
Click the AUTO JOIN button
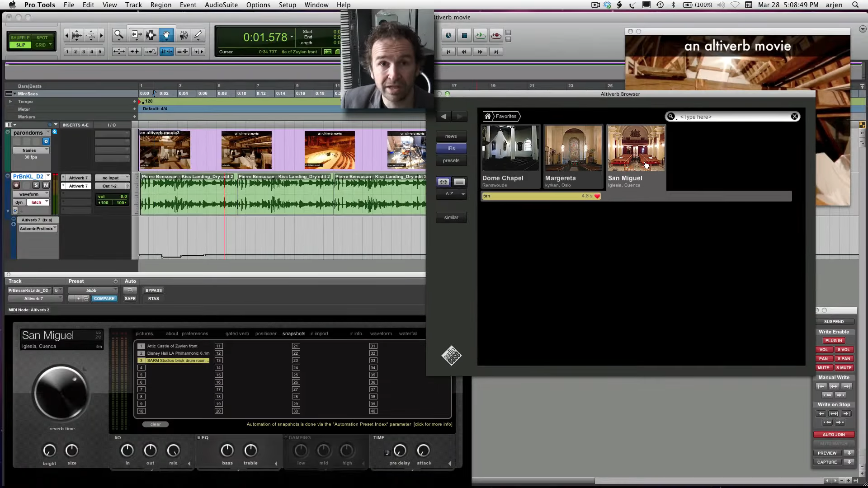(834, 434)
